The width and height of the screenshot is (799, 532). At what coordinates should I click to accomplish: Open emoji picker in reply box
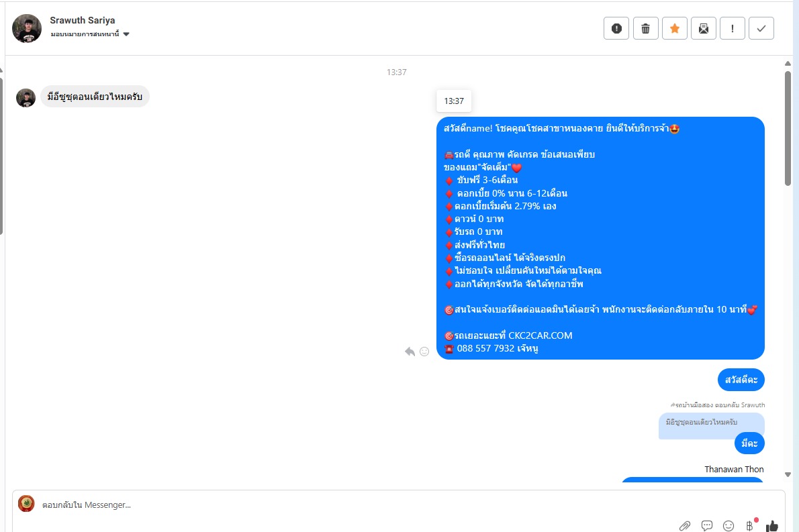[728, 525]
